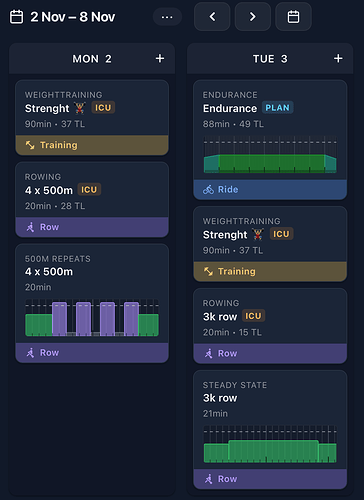Viewport: 364px width, 500px height.
Task: Click the Ride bike icon on Endurance card
Action: click(x=208, y=190)
